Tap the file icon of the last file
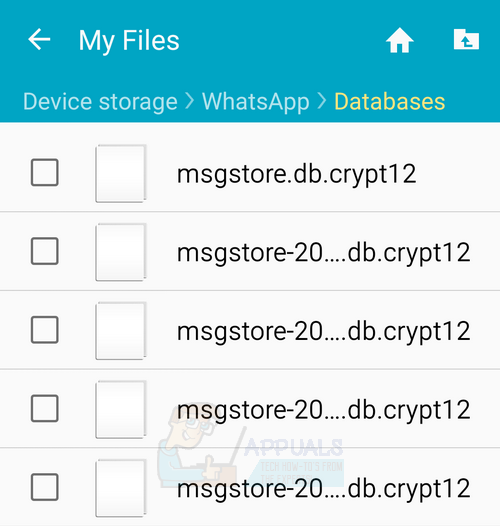Screen dimensions: 500x526 [x=121, y=488]
